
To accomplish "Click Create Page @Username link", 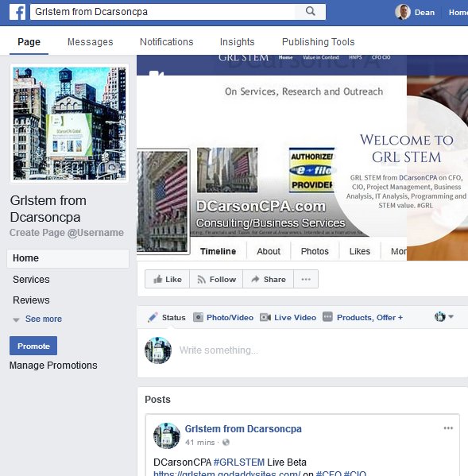I will tap(67, 233).
